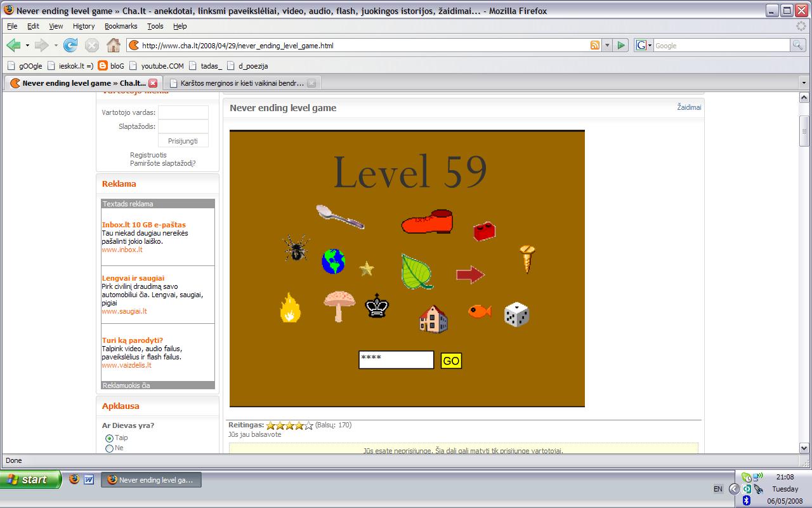Click the orange goldfish picture
812x508 pixels.
(x=480, y=311)
